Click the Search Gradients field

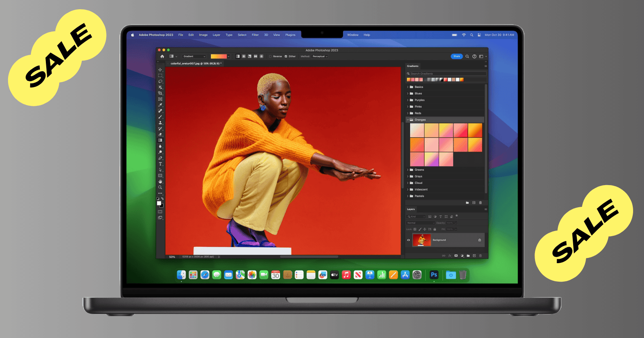447,74
